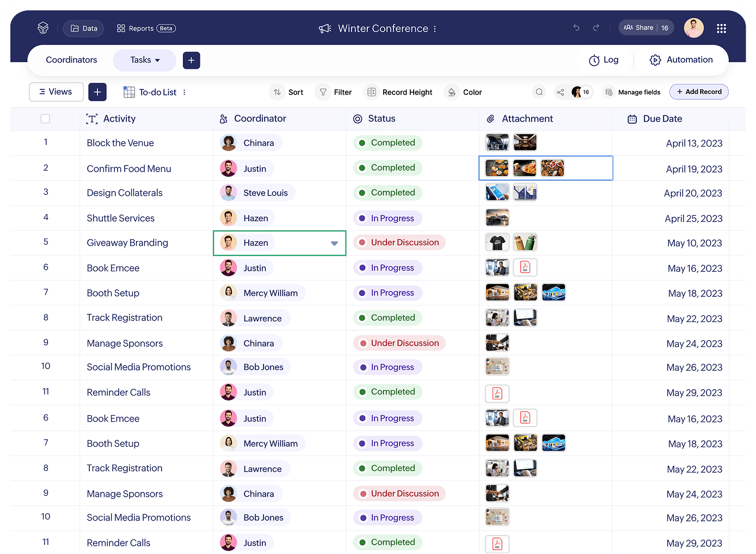Image resolution: width=756 pixels, height=554 pixels.
Task: Click the 'Design Collaterals' activity cell
Action: pos(146,193)
